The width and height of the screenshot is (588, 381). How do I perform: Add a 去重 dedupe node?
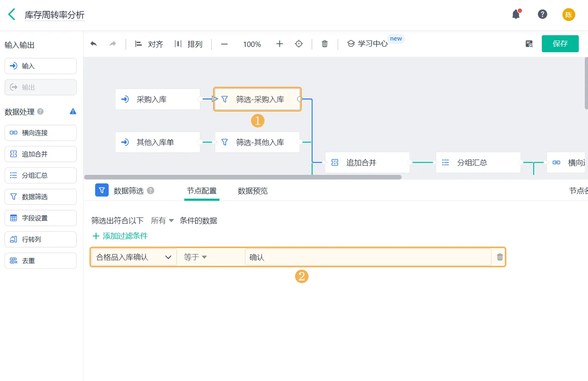(x=41, y=261)
